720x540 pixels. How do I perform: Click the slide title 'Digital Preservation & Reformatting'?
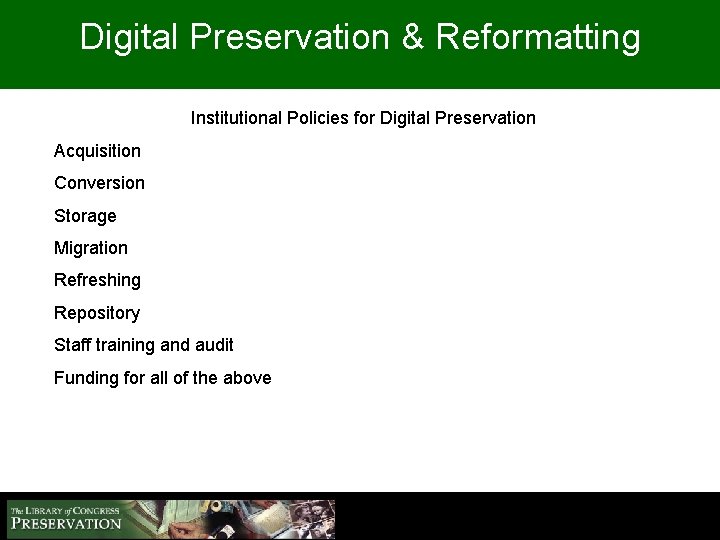(x=360, y=38)
